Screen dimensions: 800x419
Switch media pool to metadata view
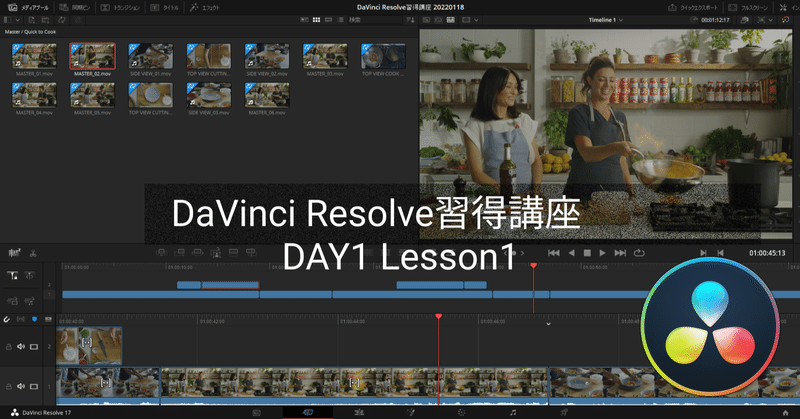(304, 20)
